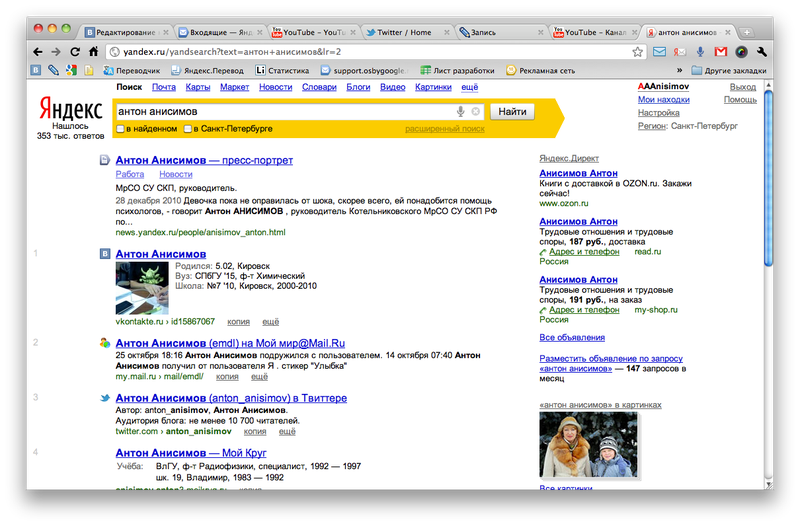800x526 pixels.
Task: Open Новости in Yandex navigation
Action: point(276,87)
